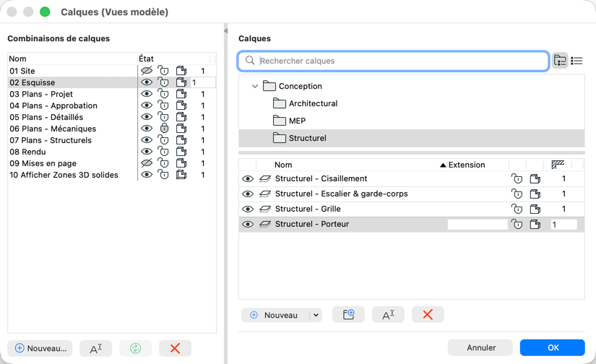Image resolution: width=596 pixels, height=364 pixels.
Task: Toggle eye icon of Structurel - Cisaillement layer
Action: click(x=248, y=178)
